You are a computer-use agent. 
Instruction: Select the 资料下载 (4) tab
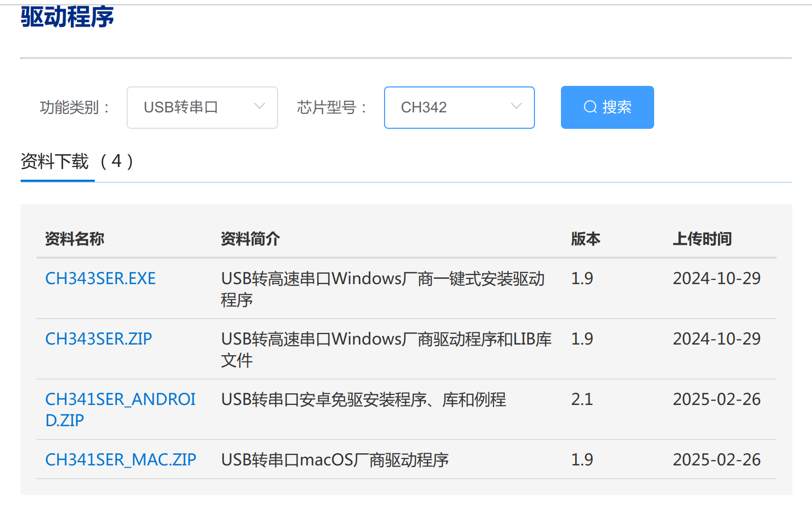click(x=77, y=162)
